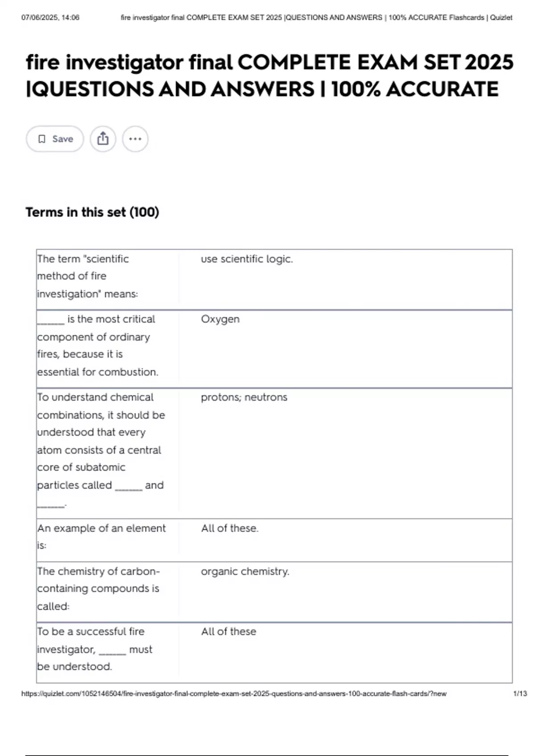The width and height of the screenshot is (534, 756).
Task: Click the 1/13 page number indicator
Action: point(520,693)
